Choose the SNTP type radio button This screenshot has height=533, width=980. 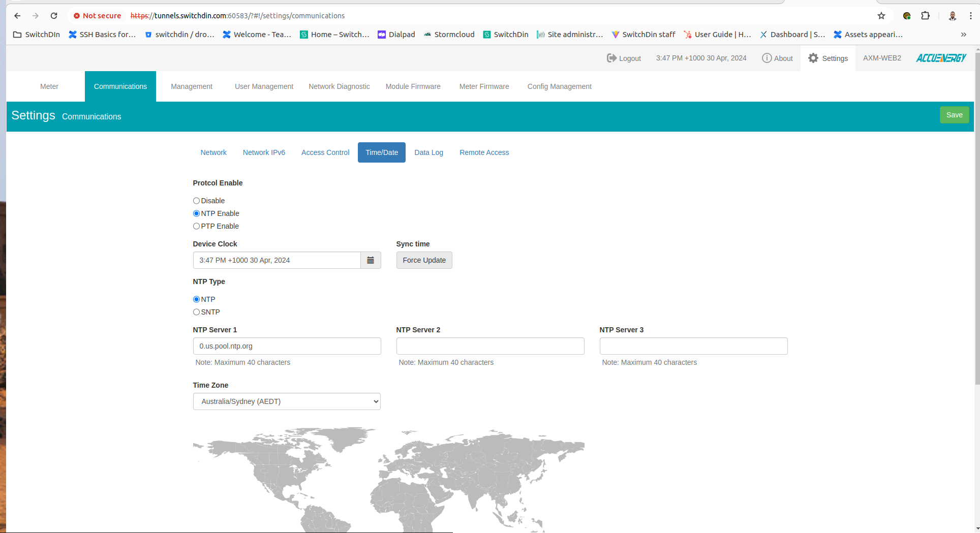click(196, 312)
